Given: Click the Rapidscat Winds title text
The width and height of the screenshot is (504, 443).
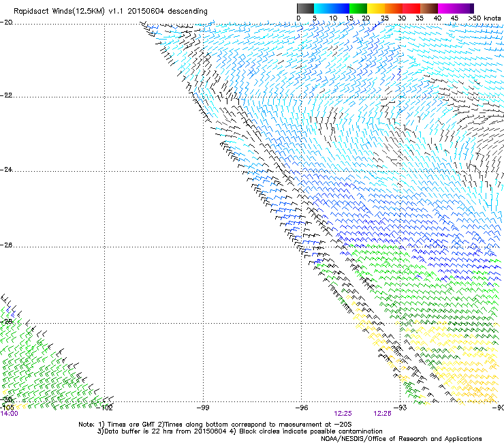Looking at the screenshot, I should [x=110, y=11].
